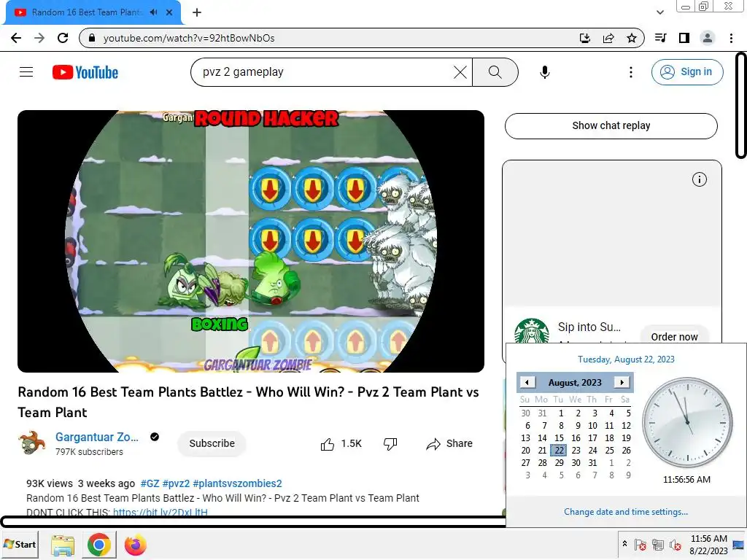Open tab search chevron dropdown

point(659,12)
